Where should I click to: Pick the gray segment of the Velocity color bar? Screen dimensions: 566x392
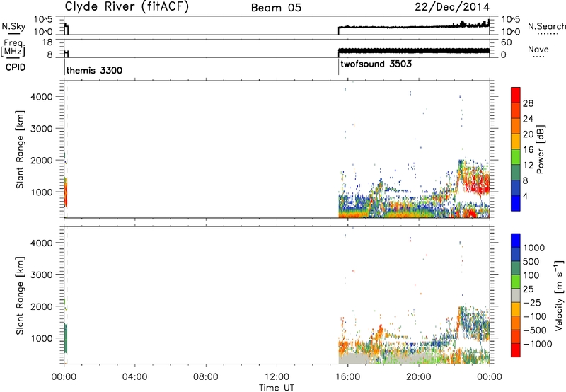tap(516, 295)
